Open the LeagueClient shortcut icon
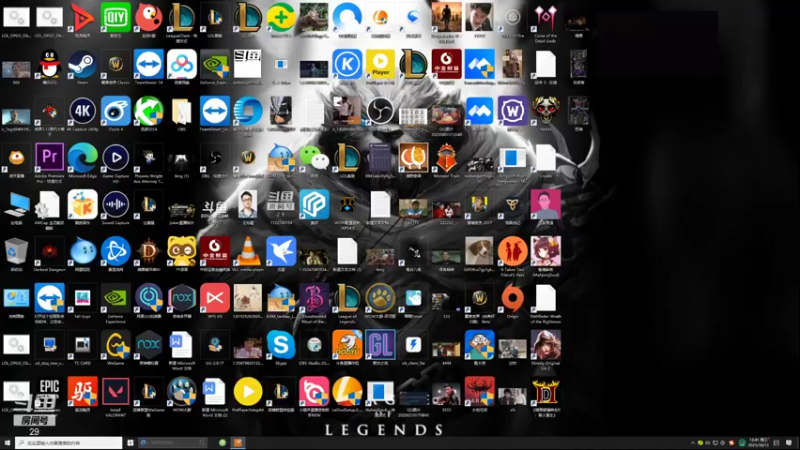 (182, 17)
